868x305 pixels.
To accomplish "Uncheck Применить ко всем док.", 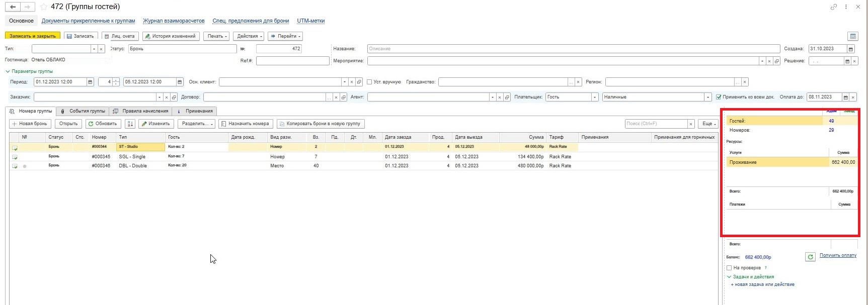I will (719, 97).
